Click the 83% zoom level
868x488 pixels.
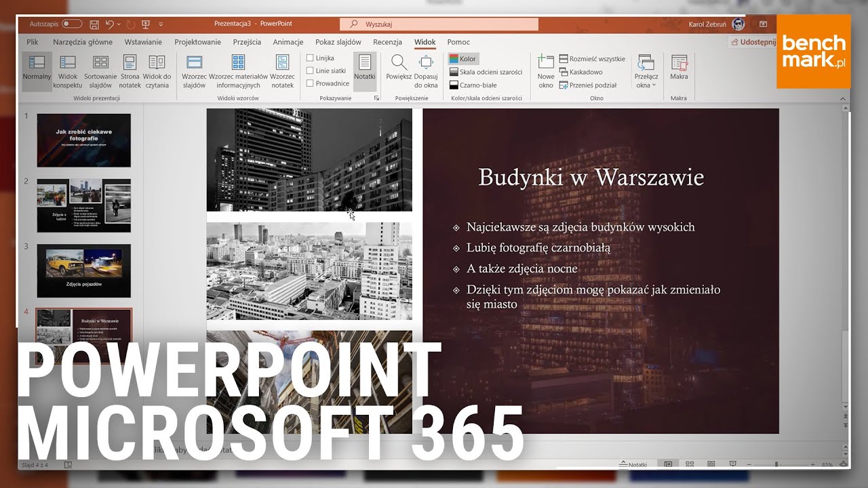coord(827,465)
